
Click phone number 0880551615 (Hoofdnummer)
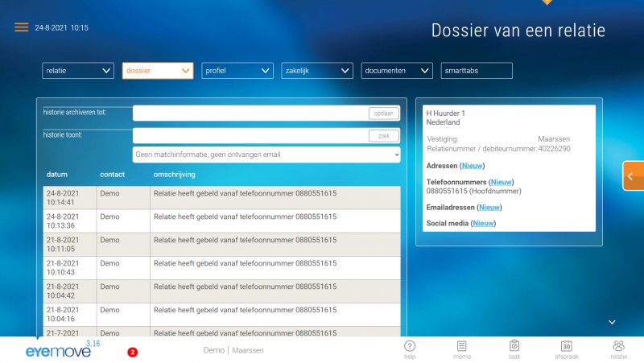(473, 191)
